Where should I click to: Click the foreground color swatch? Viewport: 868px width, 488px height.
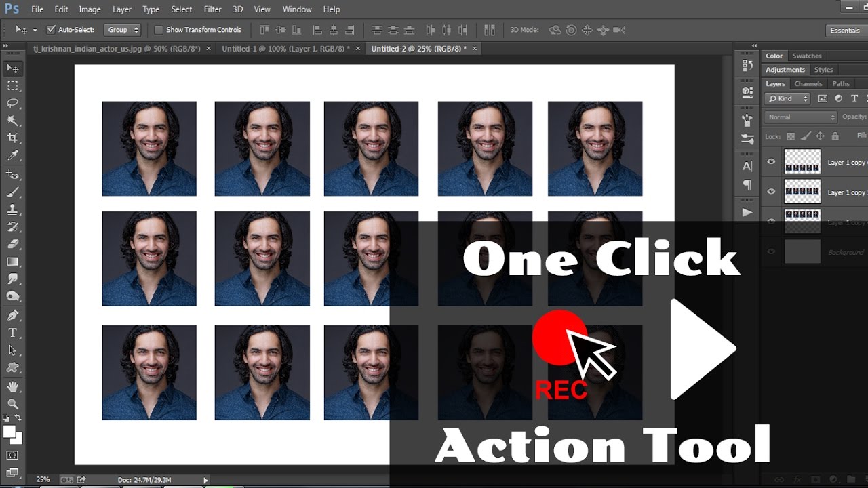point(9,431)
